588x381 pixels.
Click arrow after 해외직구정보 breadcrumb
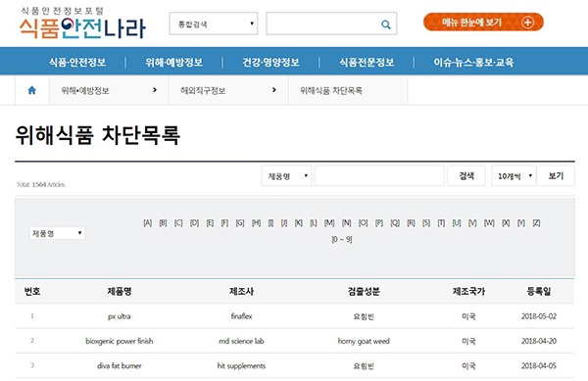pos(273,90)
